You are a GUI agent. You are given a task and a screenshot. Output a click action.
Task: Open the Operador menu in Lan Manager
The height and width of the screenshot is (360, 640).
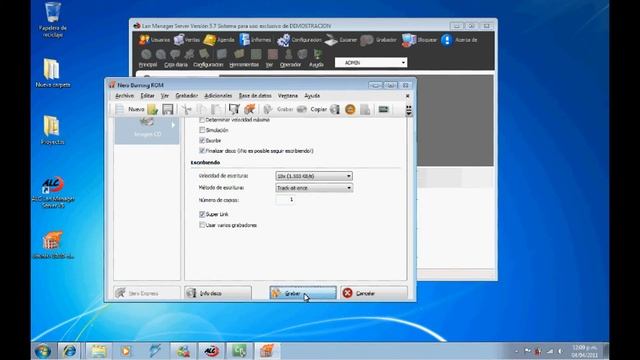pos(290,64)
